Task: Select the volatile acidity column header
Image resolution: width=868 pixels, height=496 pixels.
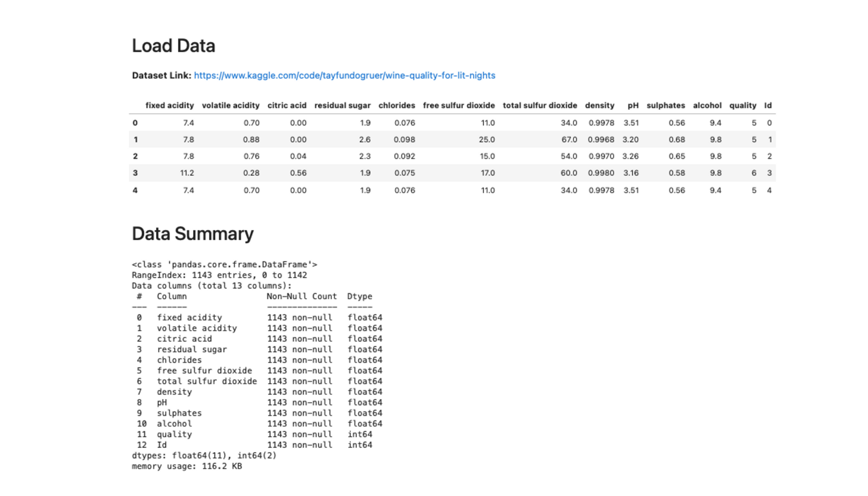Action: coord(231,105)
